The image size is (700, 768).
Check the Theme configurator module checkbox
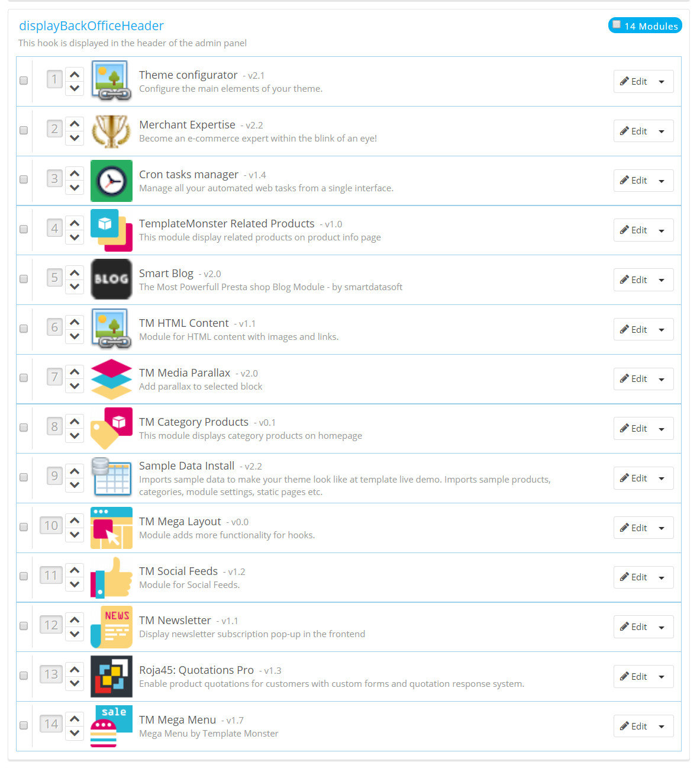[24, 81]
